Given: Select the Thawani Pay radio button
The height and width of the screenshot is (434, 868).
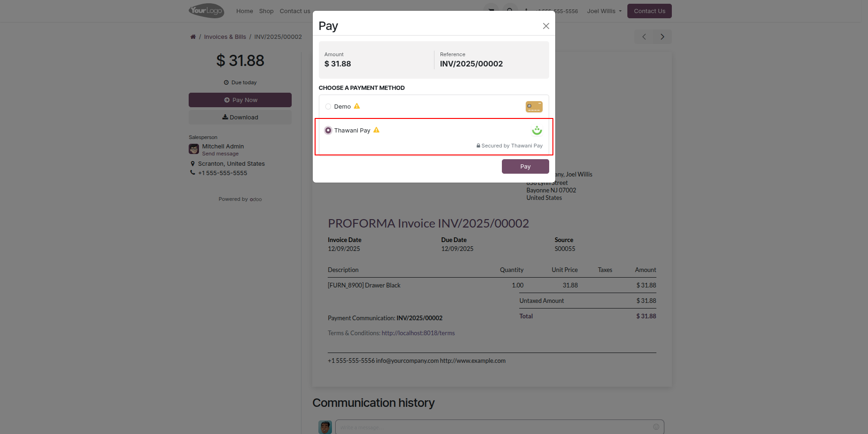Looking at the screenshot, I should 328,131.
